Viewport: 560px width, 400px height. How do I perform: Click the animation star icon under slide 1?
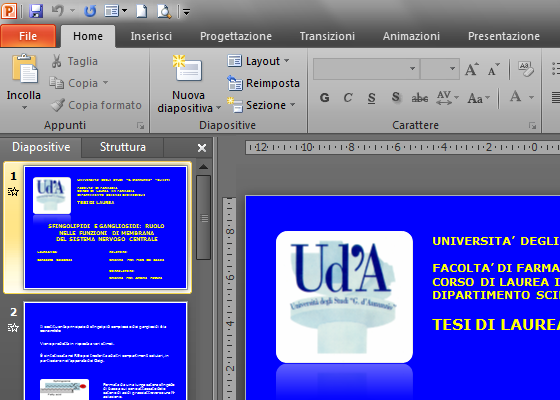click(x=13, y=192)
